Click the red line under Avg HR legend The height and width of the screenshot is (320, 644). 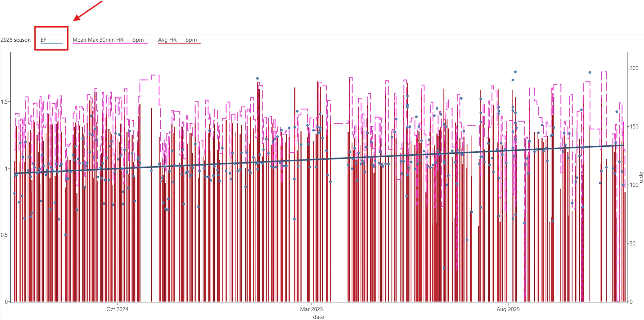click(x=179, y=43)
